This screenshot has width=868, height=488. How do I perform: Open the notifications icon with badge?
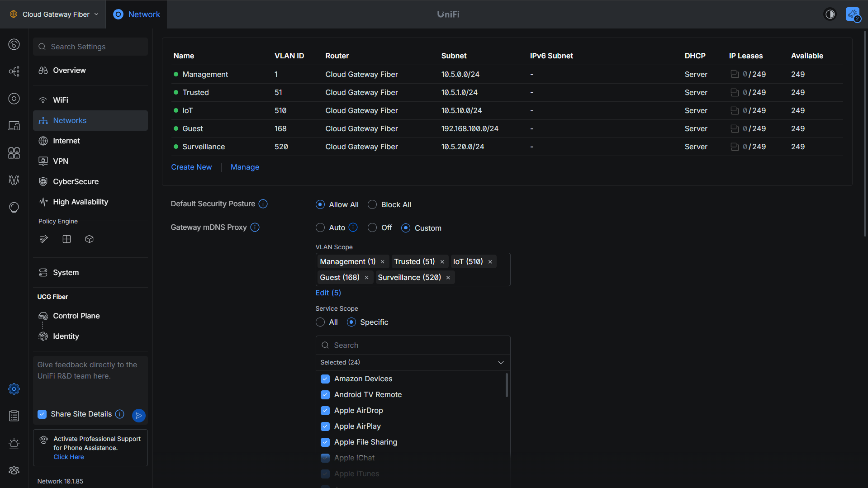[x=853, y=14]
